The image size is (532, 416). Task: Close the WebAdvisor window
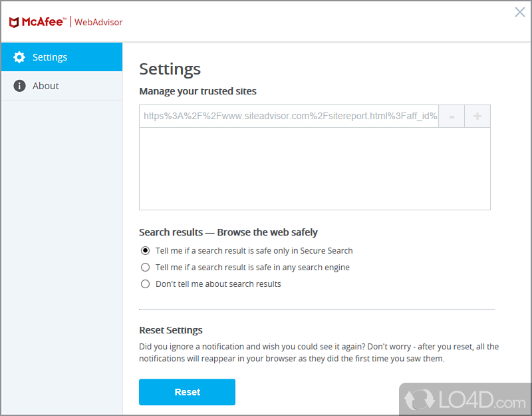point(520,12)
